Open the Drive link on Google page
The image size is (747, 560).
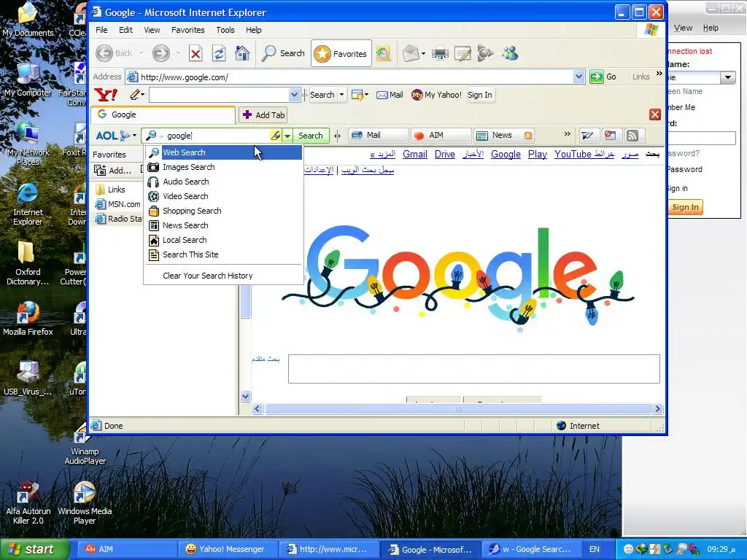pyautogui.click(x=445, y=155)
